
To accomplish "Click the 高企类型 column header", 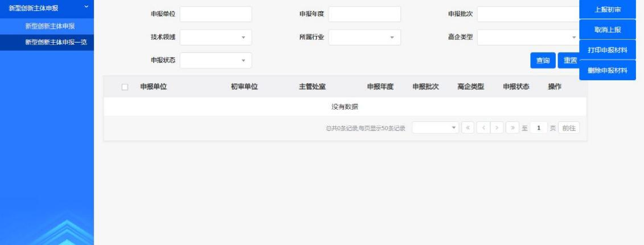I will tap(471, 87).
